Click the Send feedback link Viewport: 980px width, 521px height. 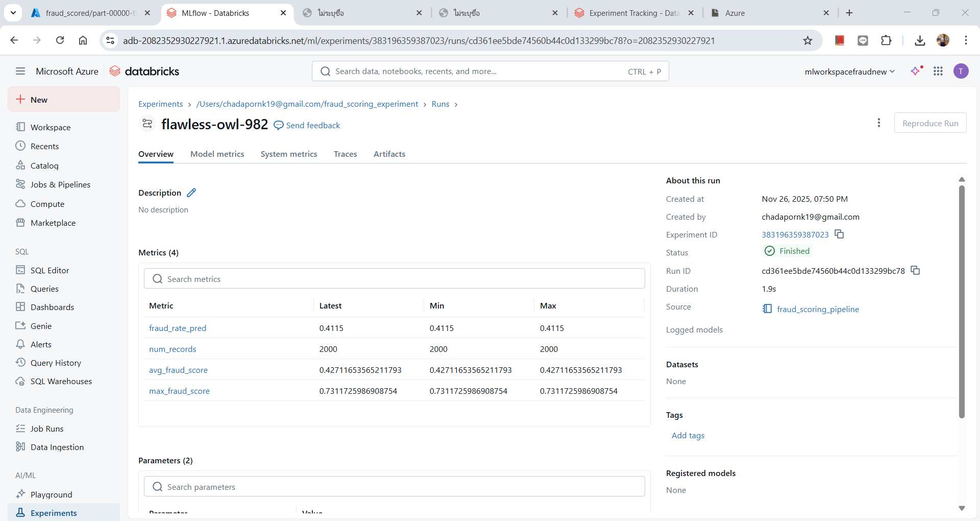tap(307, 125)
